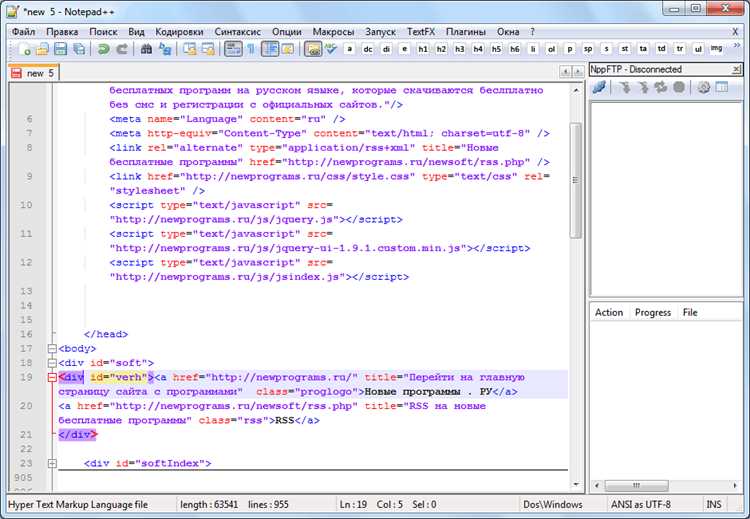This screenshot has height=519, width=750.
Task: Click the NppFTP connect icon
Action: pyautogui.click(x=599, y=87)
